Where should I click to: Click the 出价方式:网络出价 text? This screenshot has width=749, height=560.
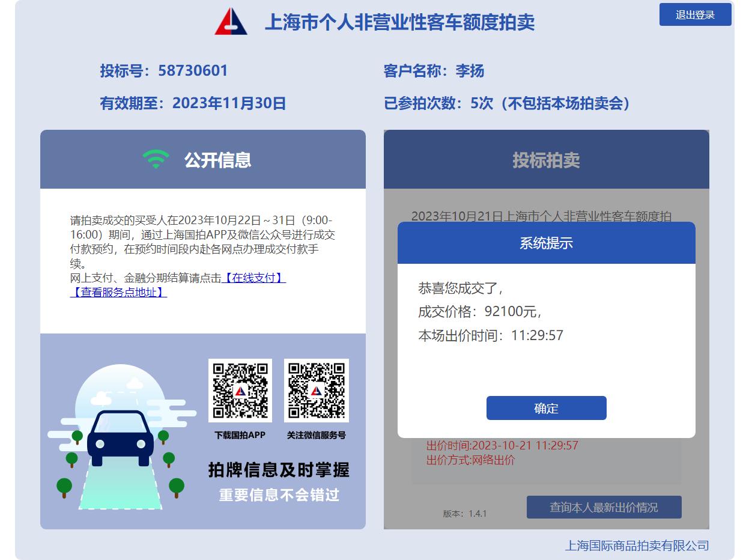point(470,460)
